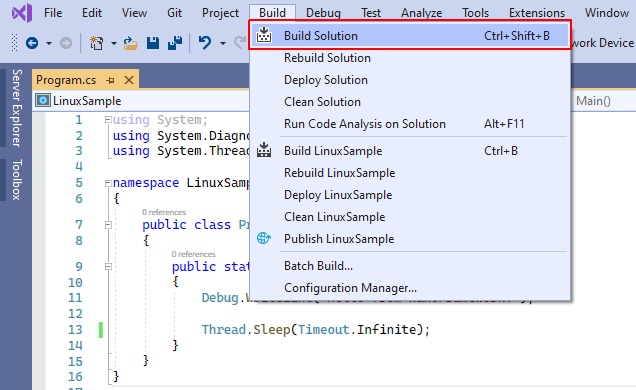Open the Navigate Backward history dropdown arrow

coord(49,43)
